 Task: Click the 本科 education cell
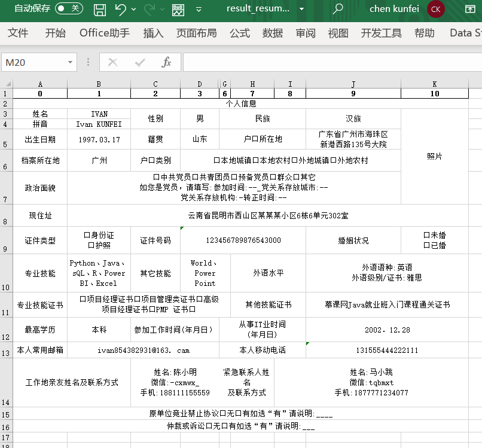point(99,330)
